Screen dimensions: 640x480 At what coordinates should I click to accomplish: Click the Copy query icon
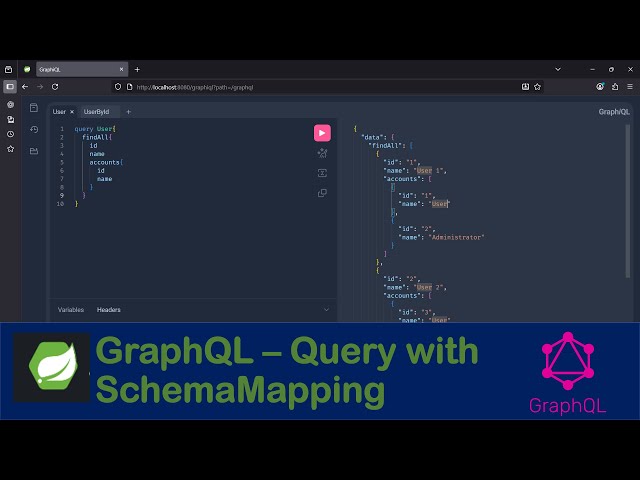coord(322,193)
